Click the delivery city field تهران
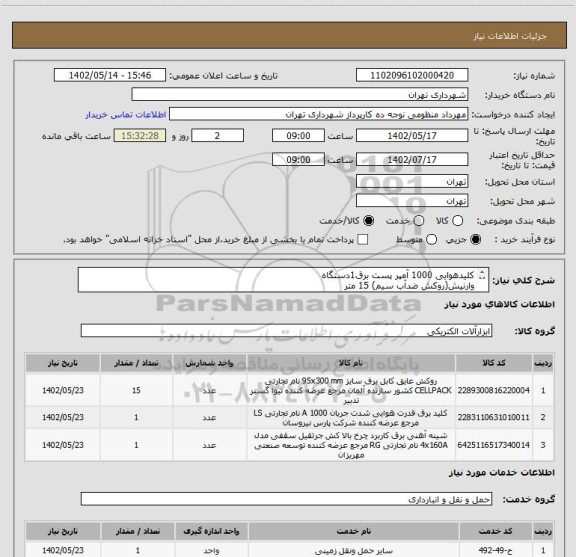 (412, 201)
